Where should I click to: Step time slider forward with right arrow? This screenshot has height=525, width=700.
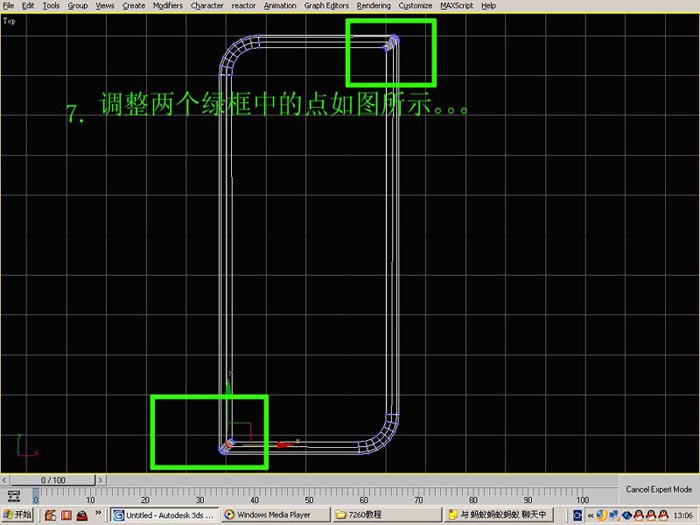(100, 480)
